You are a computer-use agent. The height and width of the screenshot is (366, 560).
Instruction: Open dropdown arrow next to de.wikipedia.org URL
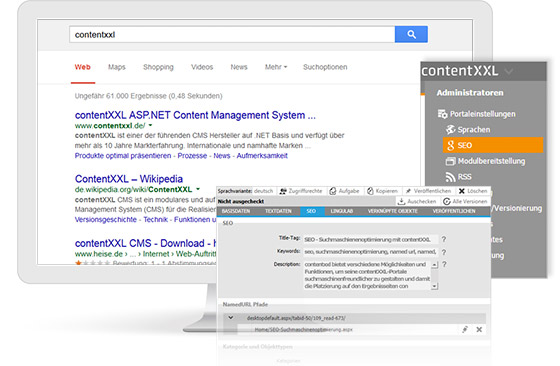coord(198,189)
